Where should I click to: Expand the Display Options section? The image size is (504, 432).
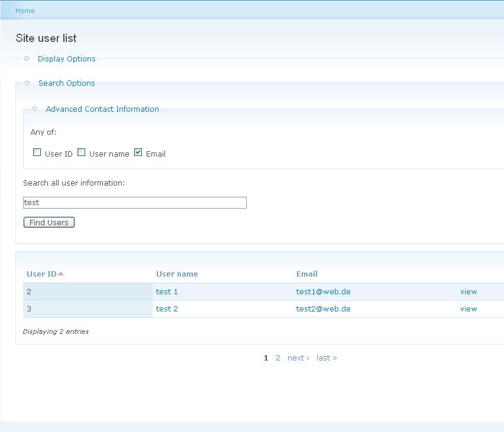[x=66, y=59]
